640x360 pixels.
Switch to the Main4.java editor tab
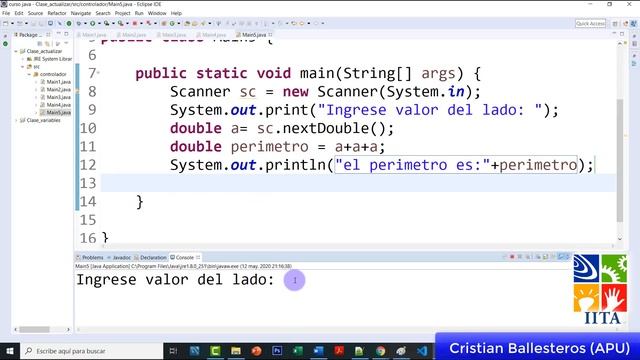pyautogui.click(x=211, y=35)
